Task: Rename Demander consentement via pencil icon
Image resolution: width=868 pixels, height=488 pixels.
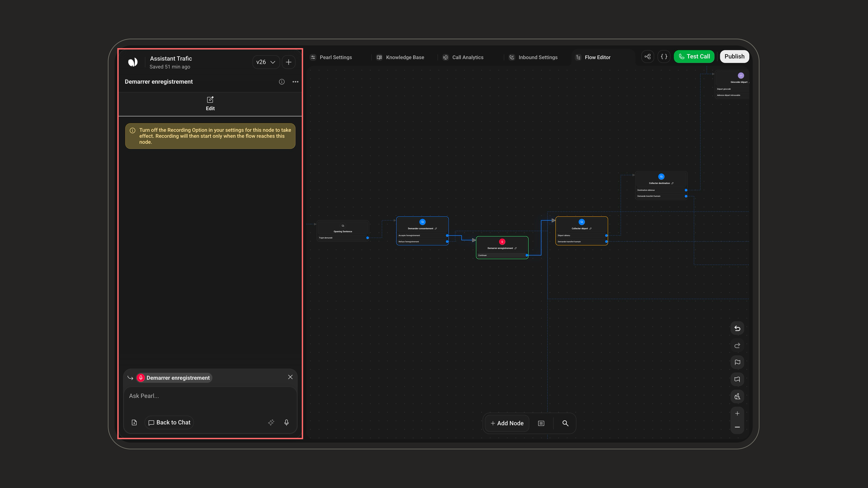Action: (436, 229)
